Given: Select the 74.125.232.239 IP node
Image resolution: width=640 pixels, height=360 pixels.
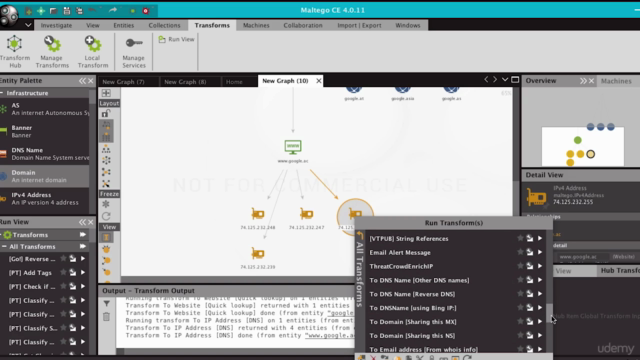Looking at the screenshot, I should coord(258,253).
